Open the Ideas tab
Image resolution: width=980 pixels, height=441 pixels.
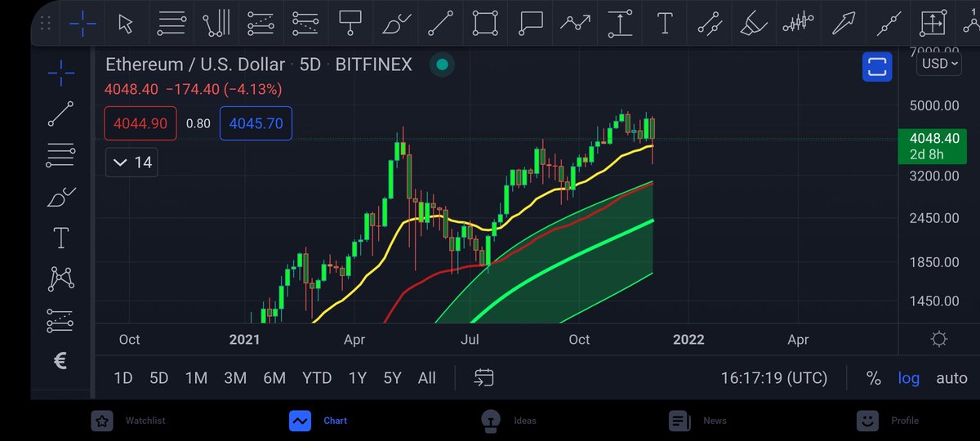point(509,421)
